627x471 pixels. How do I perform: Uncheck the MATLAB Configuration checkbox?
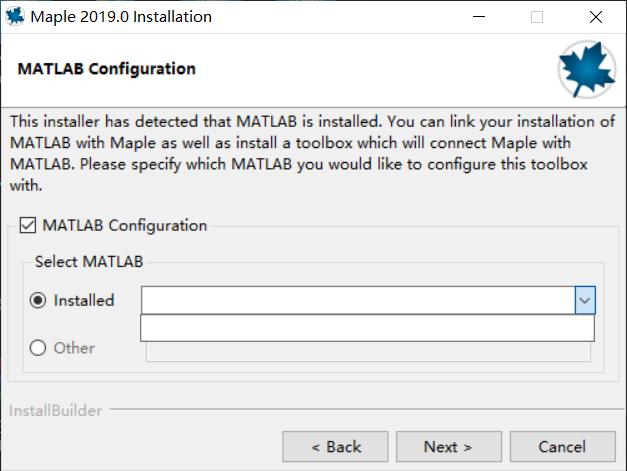(27, 226)
